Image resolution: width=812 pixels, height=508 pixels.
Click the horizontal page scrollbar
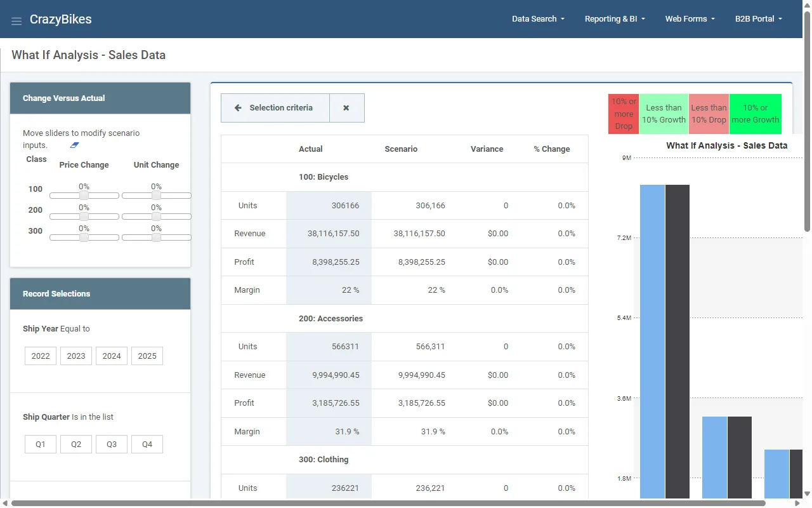coord(388,504)
